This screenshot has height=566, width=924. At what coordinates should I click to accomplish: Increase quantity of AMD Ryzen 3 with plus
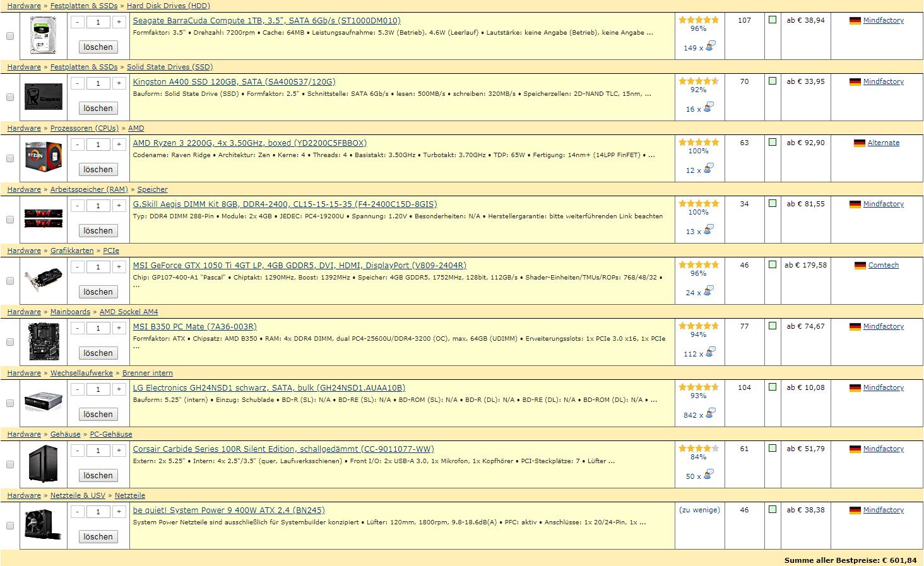point(119,144)
